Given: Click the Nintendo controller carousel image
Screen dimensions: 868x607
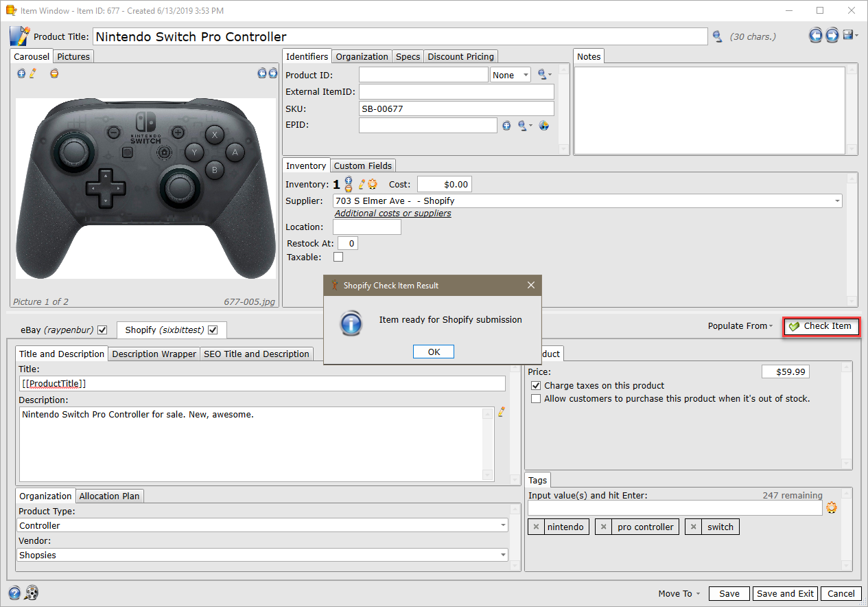Looking at the screenshot, I should [145, 189].
